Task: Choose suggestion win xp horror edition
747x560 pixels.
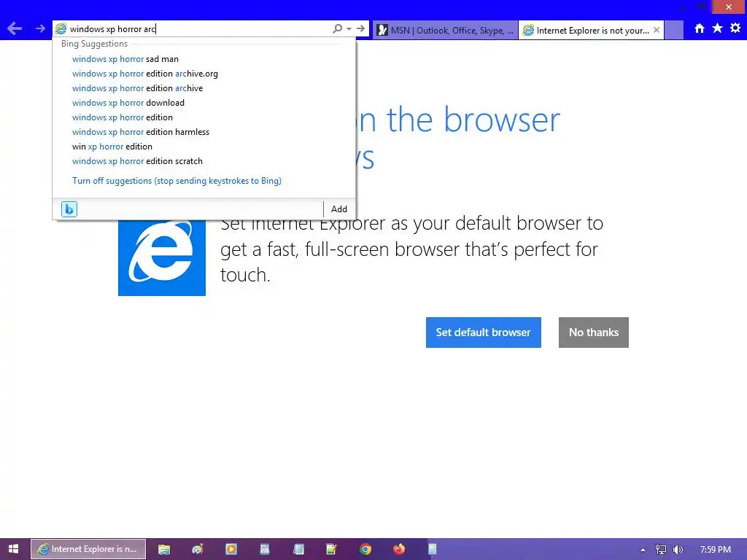Action: point(112,147)
